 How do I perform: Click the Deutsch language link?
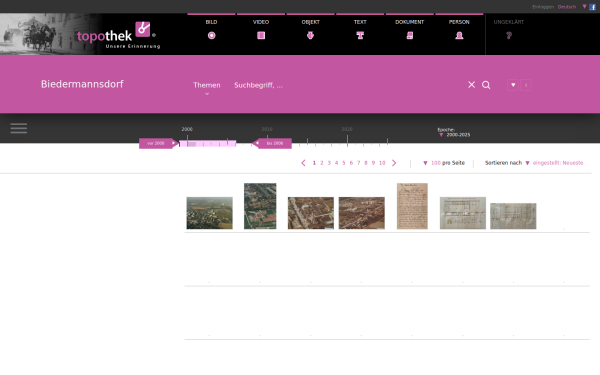coord(567,7)
